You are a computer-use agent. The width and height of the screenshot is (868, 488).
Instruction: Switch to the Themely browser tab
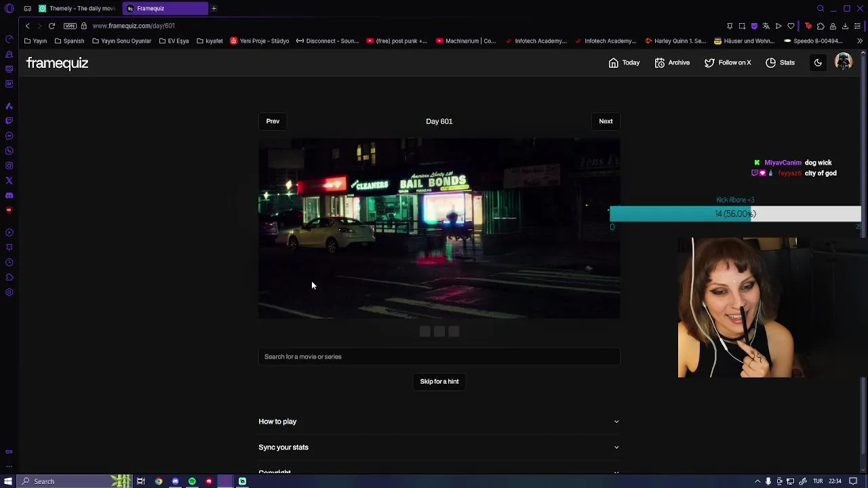(x=77, y=9)
